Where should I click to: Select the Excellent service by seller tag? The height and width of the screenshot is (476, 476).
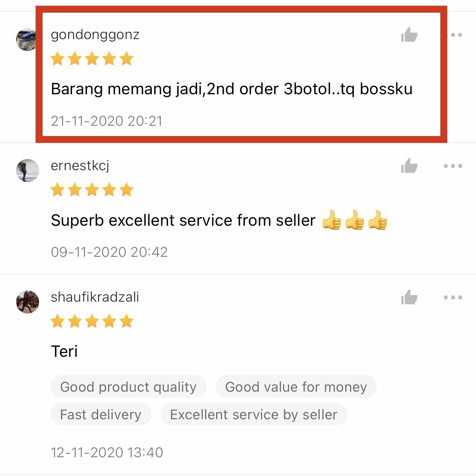[254, 414]
